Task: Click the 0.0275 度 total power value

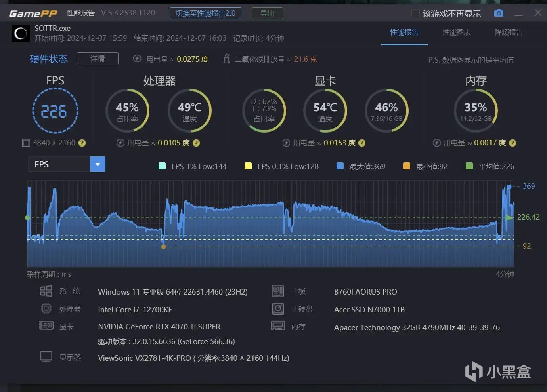Action: (193, 59)
